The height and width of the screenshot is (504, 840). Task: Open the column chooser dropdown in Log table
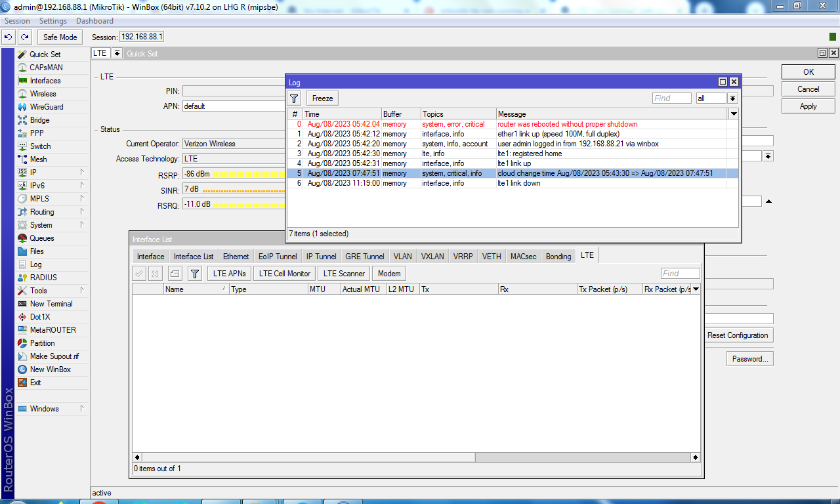click(734, 114)
